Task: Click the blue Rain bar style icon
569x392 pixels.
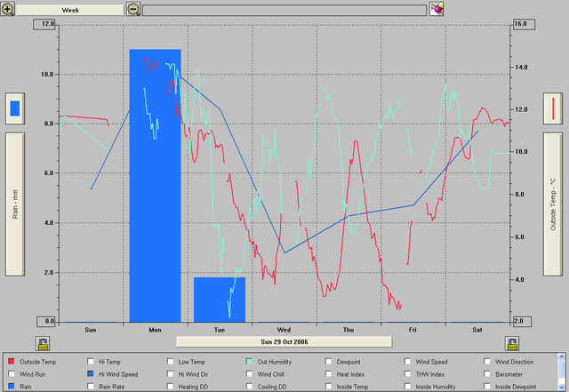Action: tap(14, 108)
